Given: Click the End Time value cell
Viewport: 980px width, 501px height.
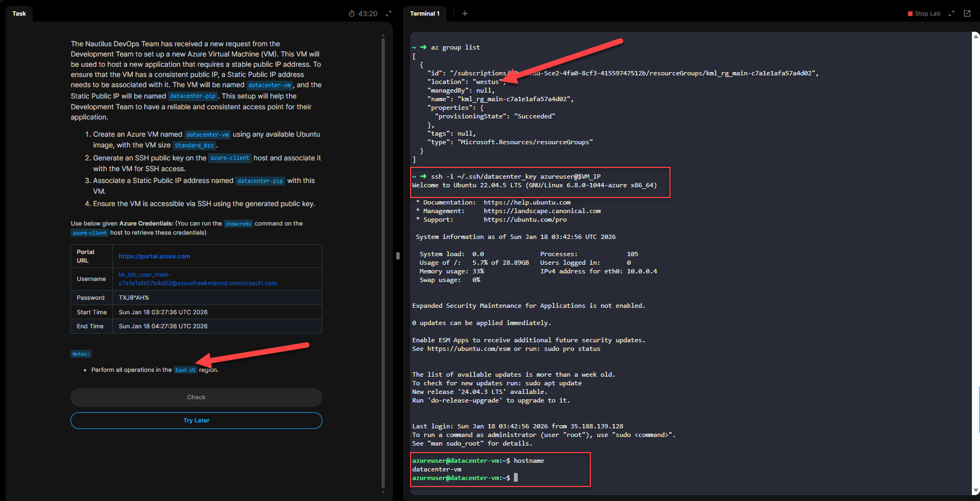Looking at the screenshot, I should click(x=217, y=326).
